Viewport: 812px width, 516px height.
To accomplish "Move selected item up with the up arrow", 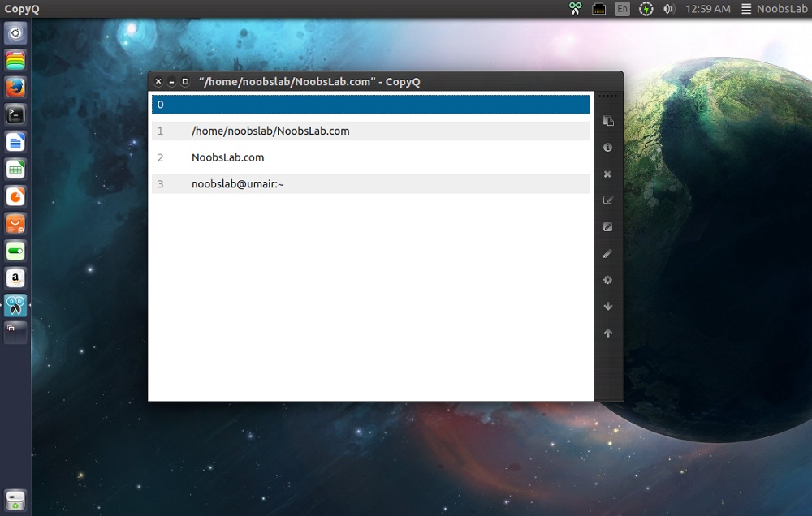I will point(608,333).
